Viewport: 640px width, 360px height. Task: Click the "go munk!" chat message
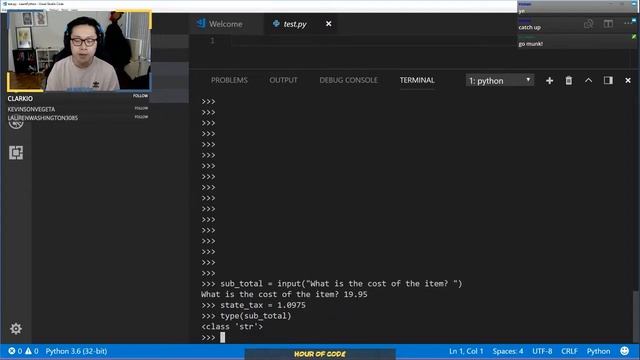tap(531, 44)
